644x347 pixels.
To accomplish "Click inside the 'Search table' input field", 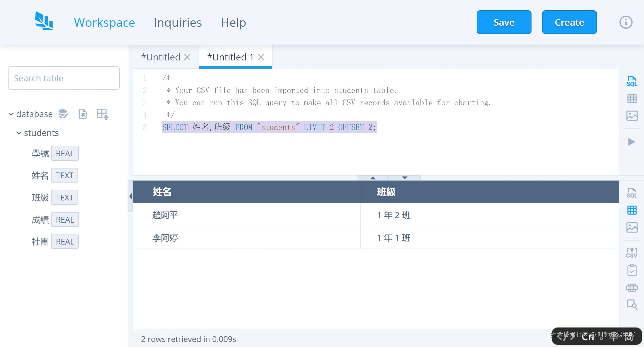I will coord(64,78).
